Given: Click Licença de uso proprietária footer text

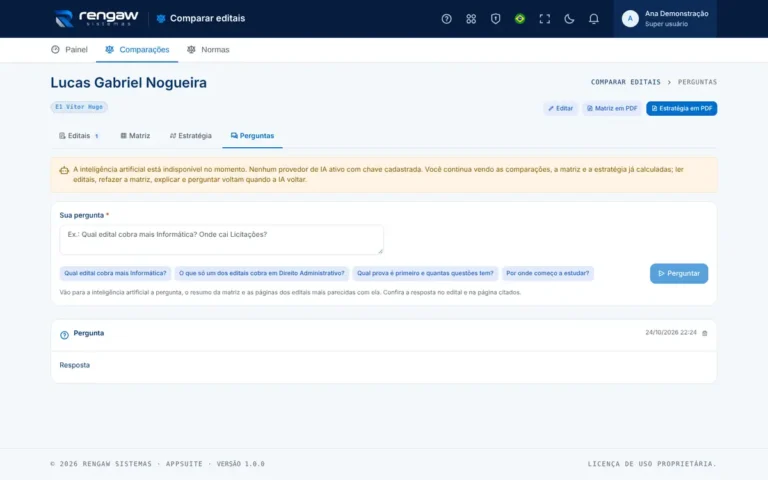Looking at the screenshot, I should click(652, 464).
